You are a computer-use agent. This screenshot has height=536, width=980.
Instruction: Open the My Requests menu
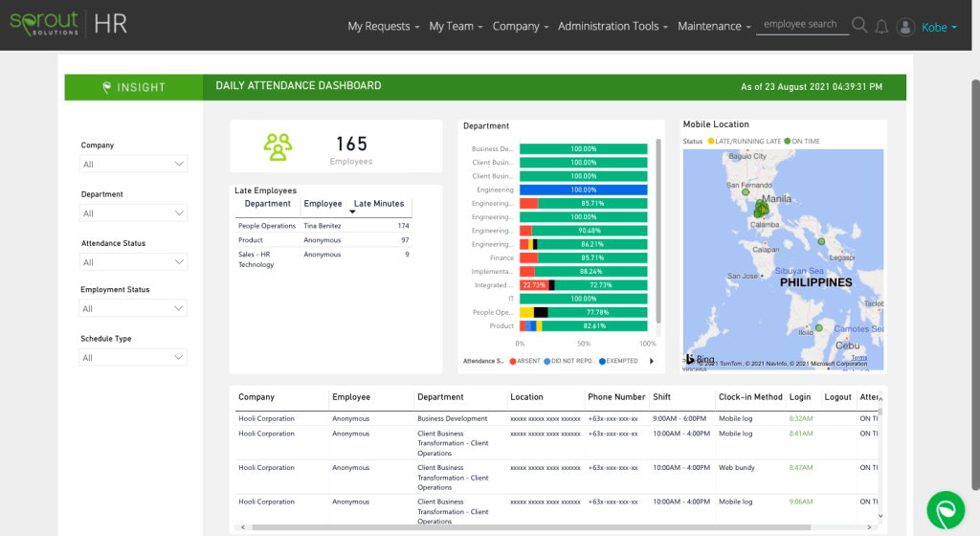[x=383, y=26]
